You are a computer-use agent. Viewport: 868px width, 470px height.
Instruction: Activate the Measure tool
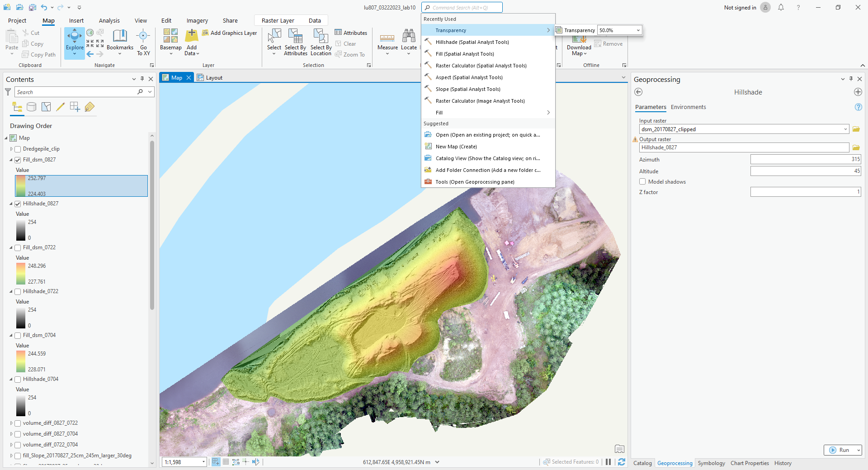(x=387, y=42)
